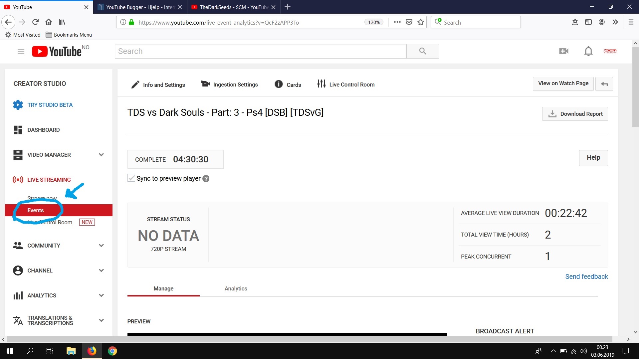Viewport: 644px width, 359px height.
Task: Click the 120% zoom level indicator
Action: (374, 22)
